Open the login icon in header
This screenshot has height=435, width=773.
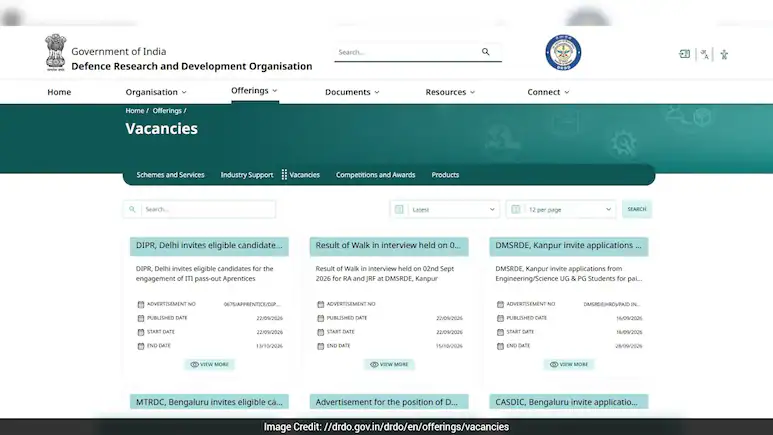click(x=684, y=54)
